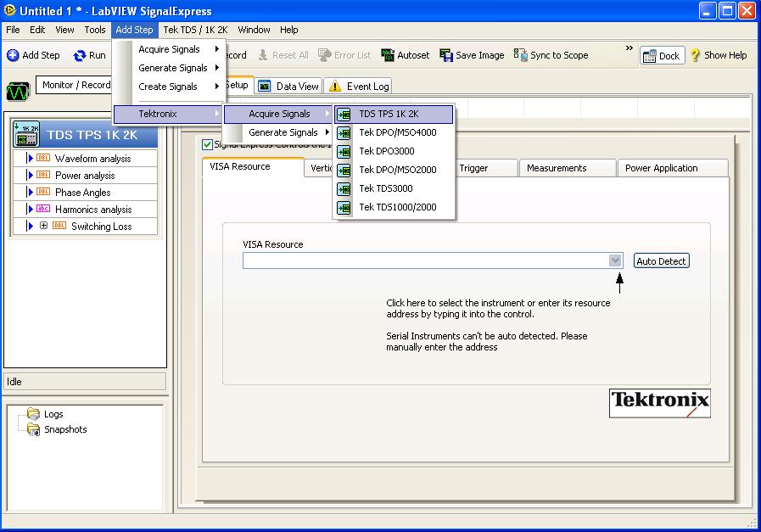This screenshot has width=761, height=532.
Task: Click the TDS TPS 1K 2K step icon
Action: point(26,134)
